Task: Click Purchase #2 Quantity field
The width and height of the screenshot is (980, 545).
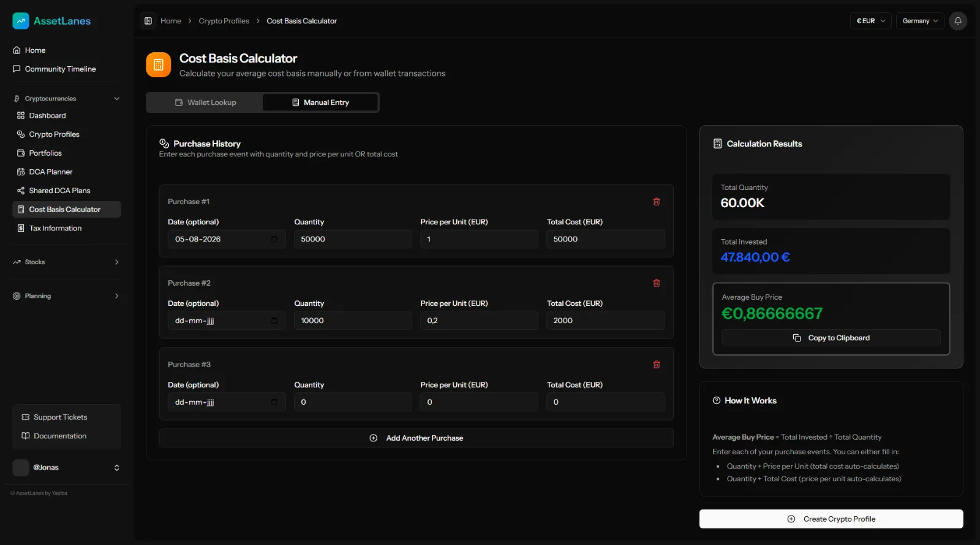Action: [353, 321]
